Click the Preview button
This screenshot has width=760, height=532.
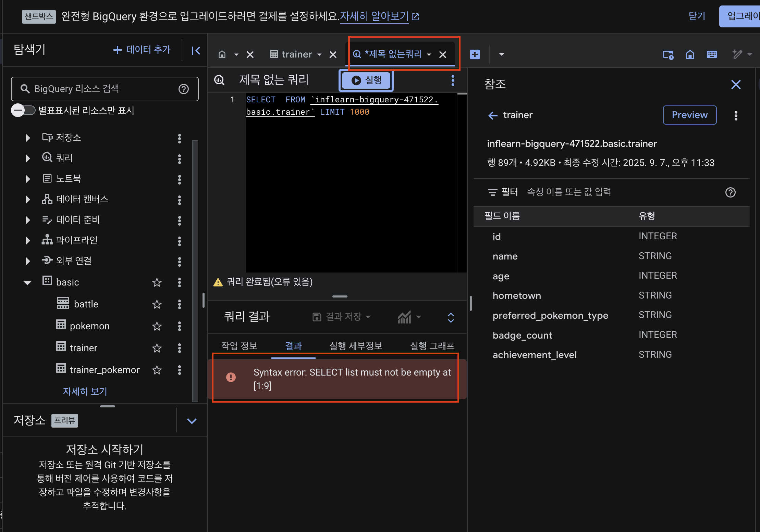pyautogui.click(x=690, y=115)
